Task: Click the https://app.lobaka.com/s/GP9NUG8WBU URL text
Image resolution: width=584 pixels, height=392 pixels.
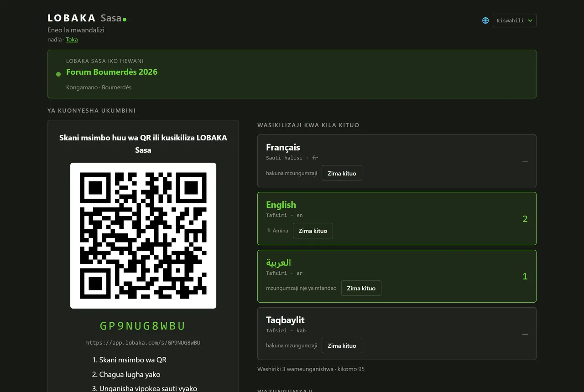Action: pyautogui.click(x=143, y=343)
